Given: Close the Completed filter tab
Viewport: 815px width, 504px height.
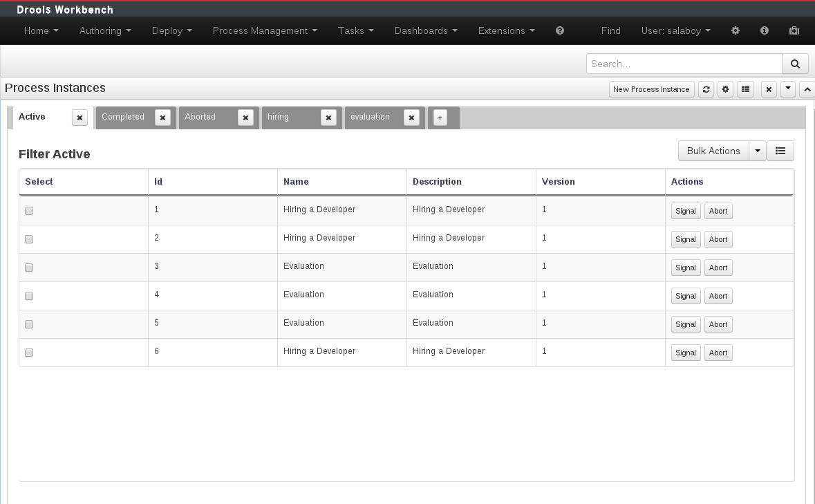Looking at the screenshot, I should click(162, 118).
